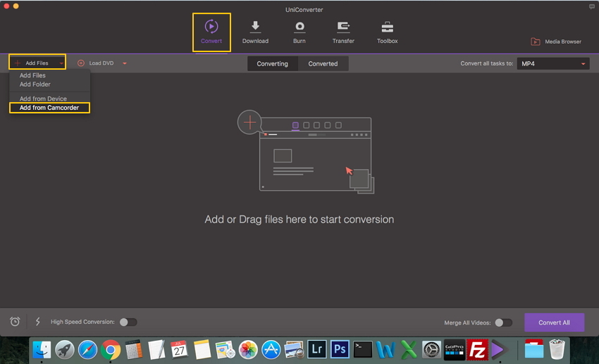Viewport: 599px width, 364px height.
Task: Open Lightroom from the dock
Action: 316,349
